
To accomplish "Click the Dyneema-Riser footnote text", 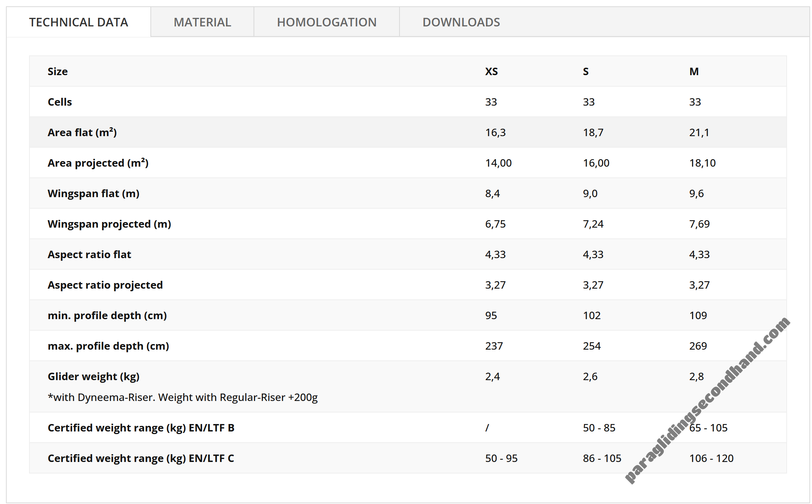I will point(182,397).
